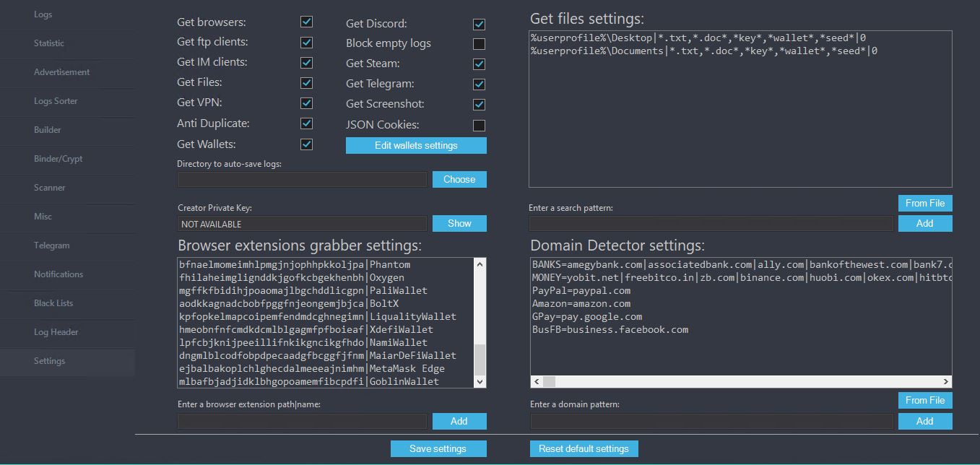Click Show for Creator Private Key
The width and height of the screenshot is (980, 465).
459,223
